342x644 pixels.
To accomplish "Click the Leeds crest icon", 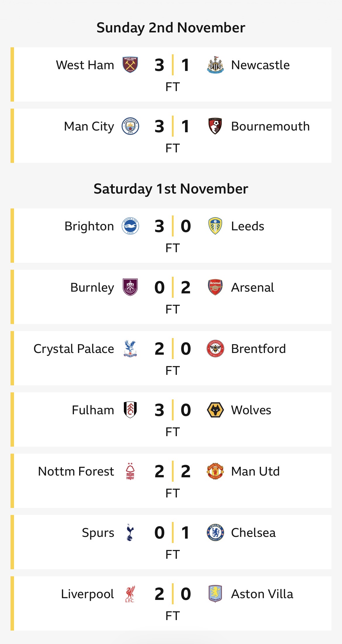I will pyautogui.click(x=215, y=226).
